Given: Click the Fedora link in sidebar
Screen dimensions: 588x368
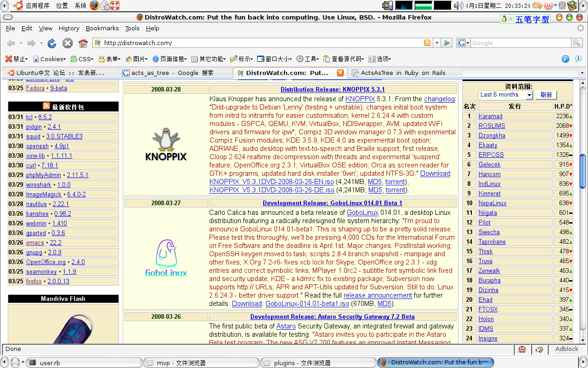Looking at the screenshot, I should [35, 88].
